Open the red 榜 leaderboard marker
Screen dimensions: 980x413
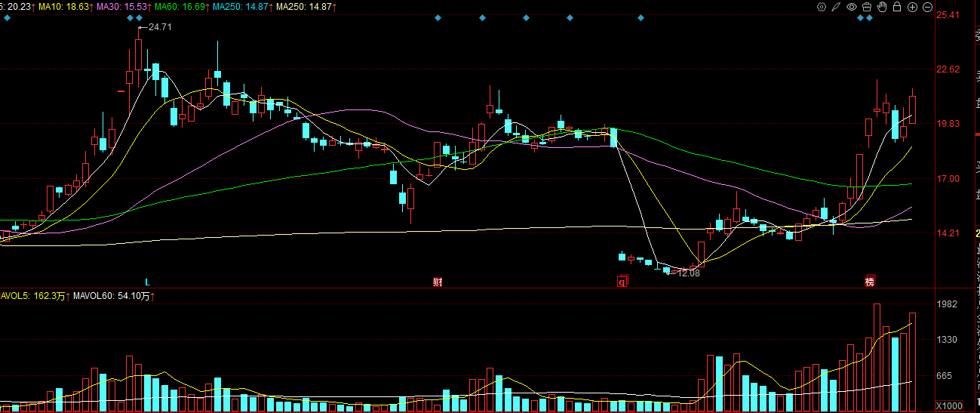870,282
